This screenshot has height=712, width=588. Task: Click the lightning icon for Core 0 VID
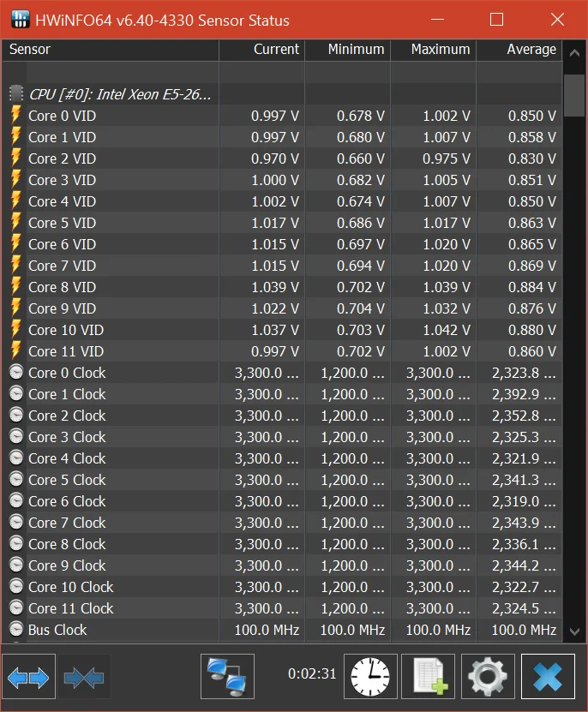[x=16, y=115]
